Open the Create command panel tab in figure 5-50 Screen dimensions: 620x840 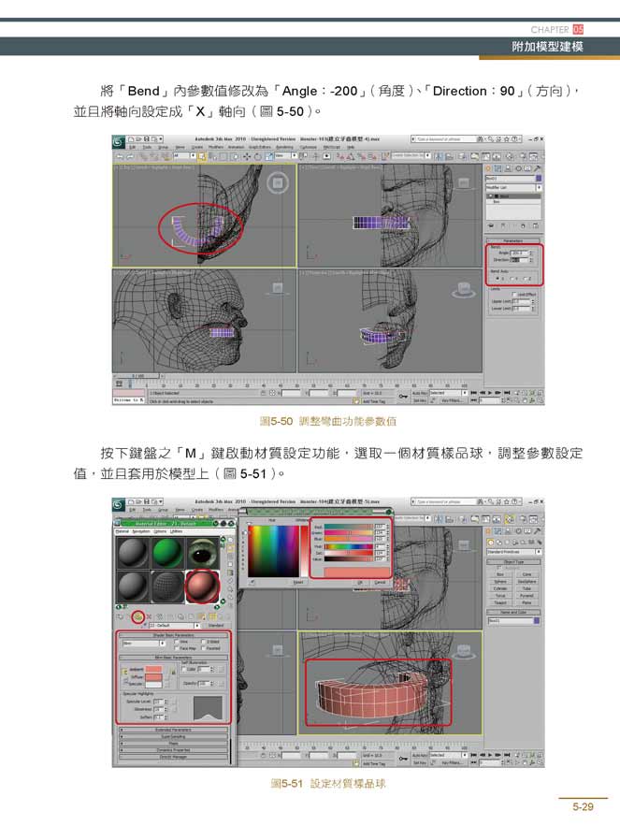[x=488, y=168]
